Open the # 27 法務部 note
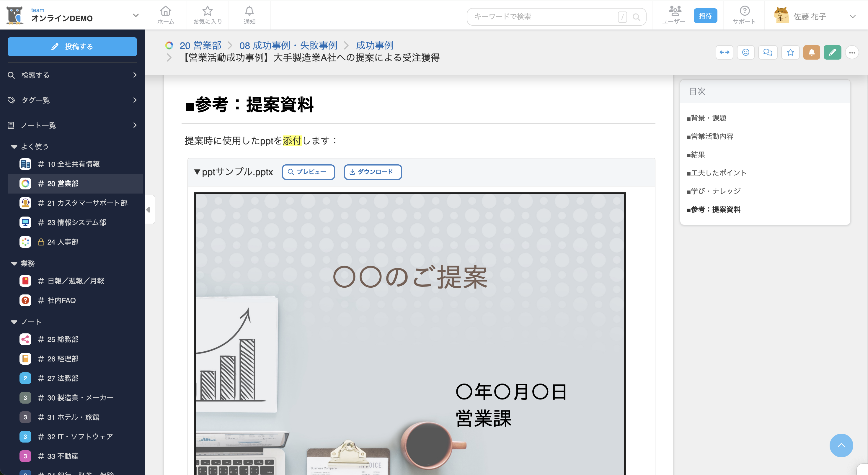This screenshot has width=868, height=475. [58, 379]
